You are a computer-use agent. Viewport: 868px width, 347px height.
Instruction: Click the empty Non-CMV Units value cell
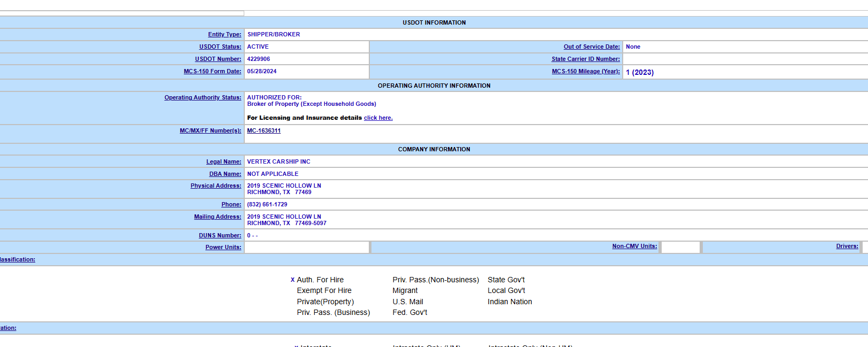pyautogui.click(x=680, y=247)
